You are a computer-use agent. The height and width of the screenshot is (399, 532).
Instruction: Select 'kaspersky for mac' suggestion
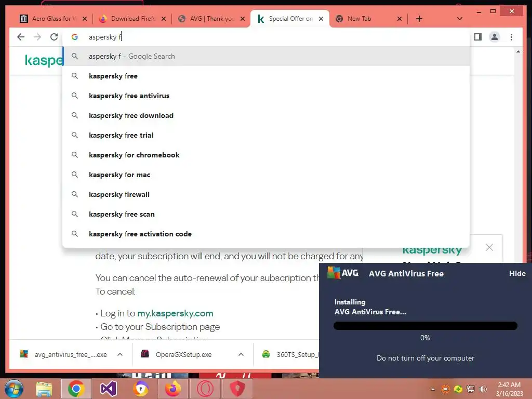[x=267, y=175]
